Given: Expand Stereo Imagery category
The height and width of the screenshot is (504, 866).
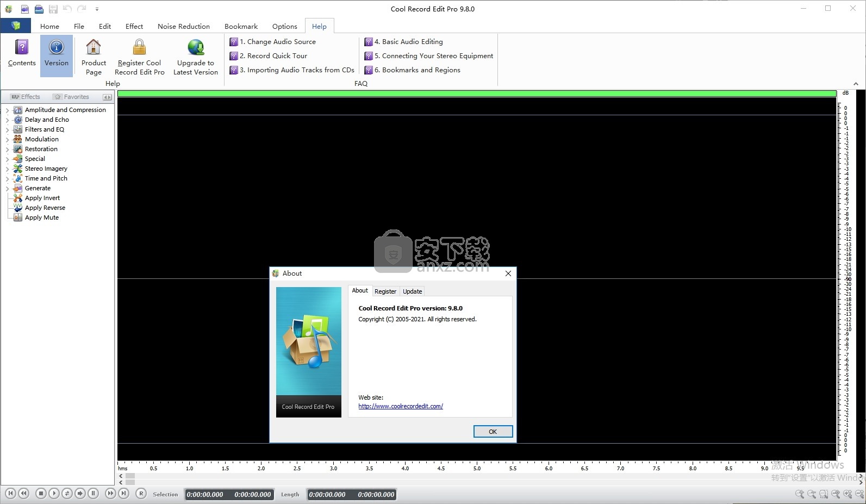Looking at the screenshot, I should pyautogui.click(x=8, y=169).
